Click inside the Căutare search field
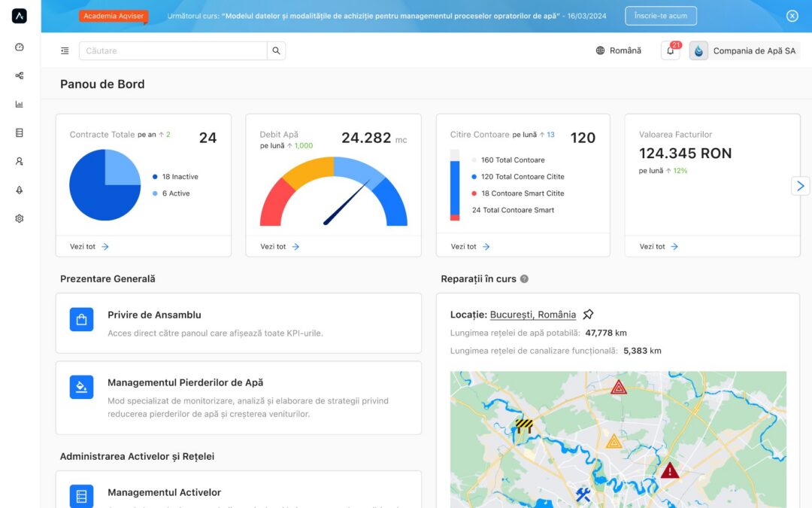Image resolution: width=812 pixels, height=508 pixels. (173, 50)
